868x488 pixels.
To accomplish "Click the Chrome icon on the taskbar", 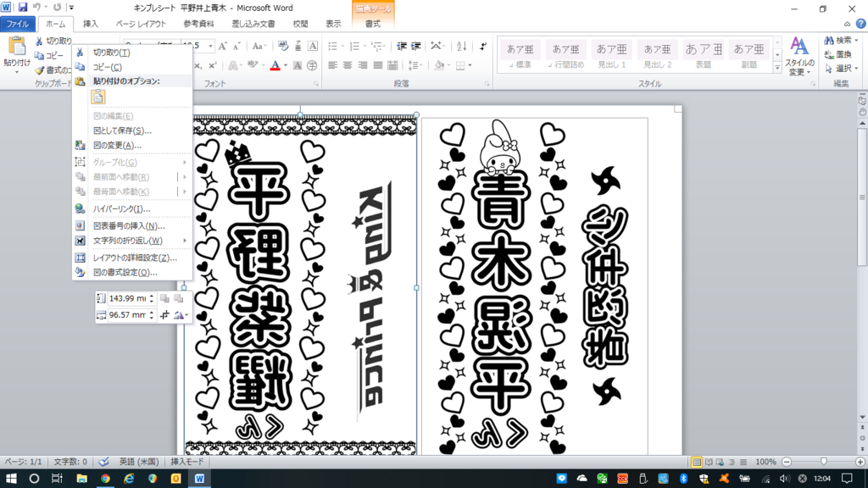I will tap(105, 479).
